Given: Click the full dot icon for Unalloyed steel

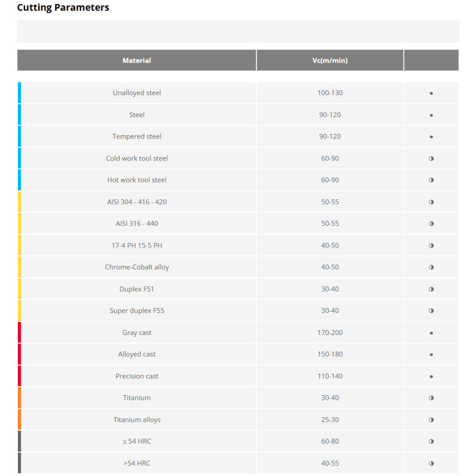Looking at the screenshot, I should (431, 93).
